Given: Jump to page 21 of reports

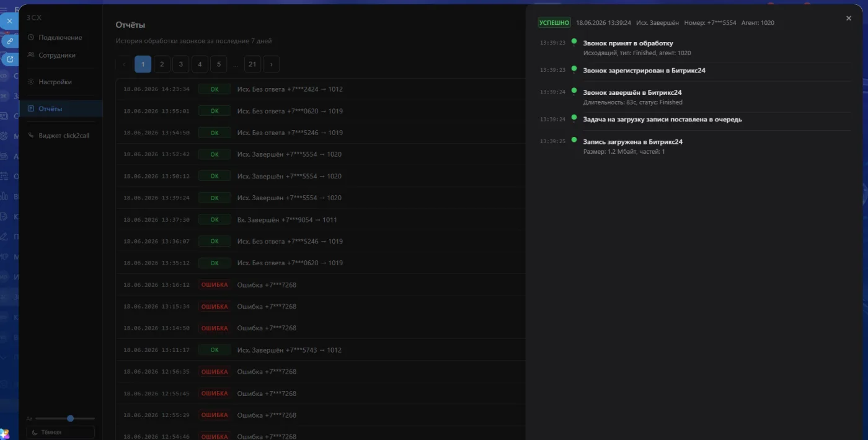Looking at the screenshot, I should [252, 64].
